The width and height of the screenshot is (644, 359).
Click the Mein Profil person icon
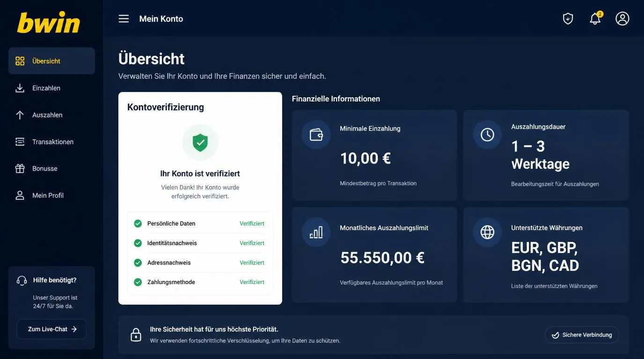pyautogui.click(x=20, y=195)
